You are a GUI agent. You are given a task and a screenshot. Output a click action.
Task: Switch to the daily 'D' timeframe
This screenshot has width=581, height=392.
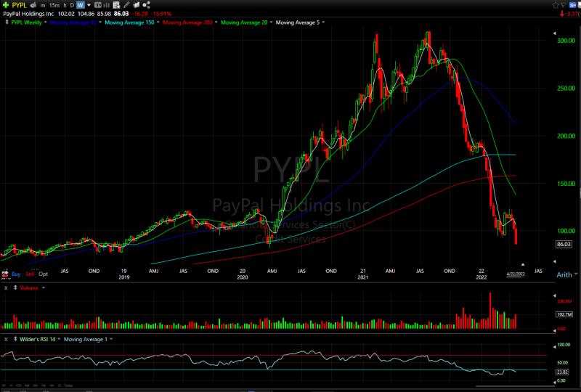click(72, 5)
